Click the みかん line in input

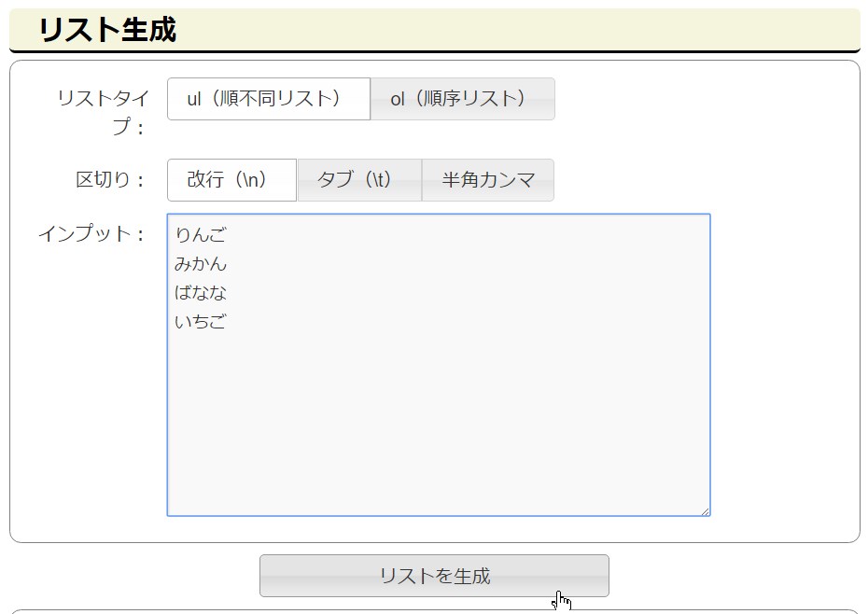tap(201, 263)
